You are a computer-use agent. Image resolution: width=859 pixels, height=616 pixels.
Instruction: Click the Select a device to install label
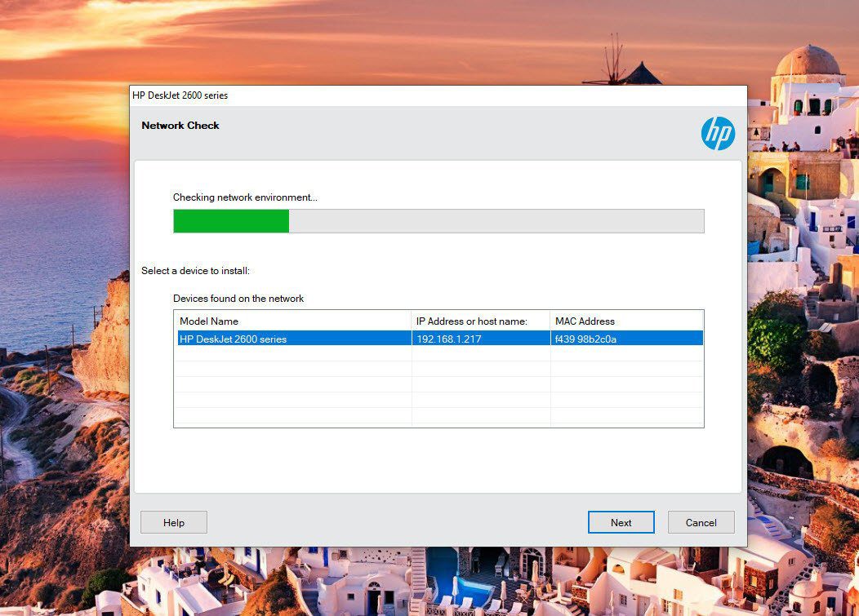[x=196, y=271]
